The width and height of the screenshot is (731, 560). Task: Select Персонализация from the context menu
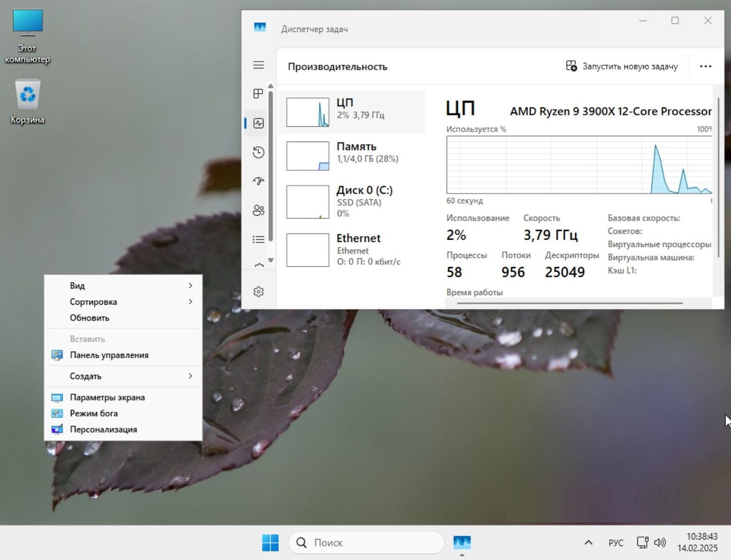tap(103, 430)
